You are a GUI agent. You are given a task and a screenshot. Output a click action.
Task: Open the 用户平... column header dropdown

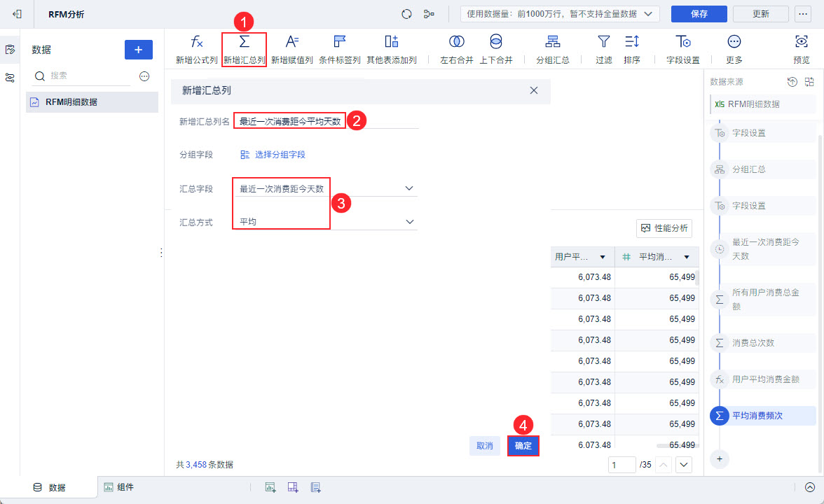[x=603, y=257]
